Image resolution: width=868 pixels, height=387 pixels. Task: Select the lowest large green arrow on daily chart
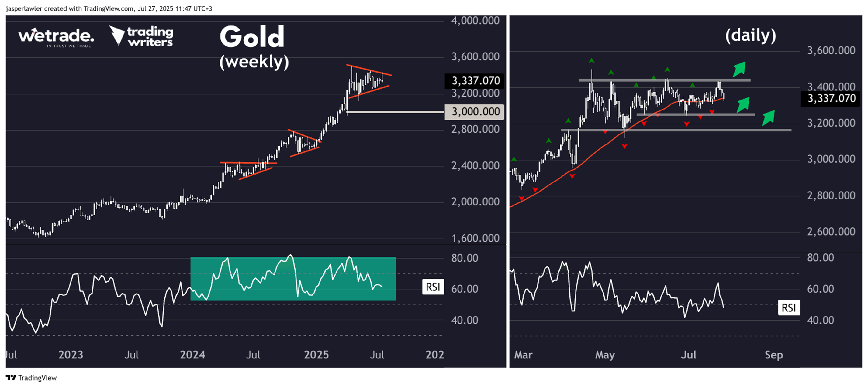coord(768,118)
